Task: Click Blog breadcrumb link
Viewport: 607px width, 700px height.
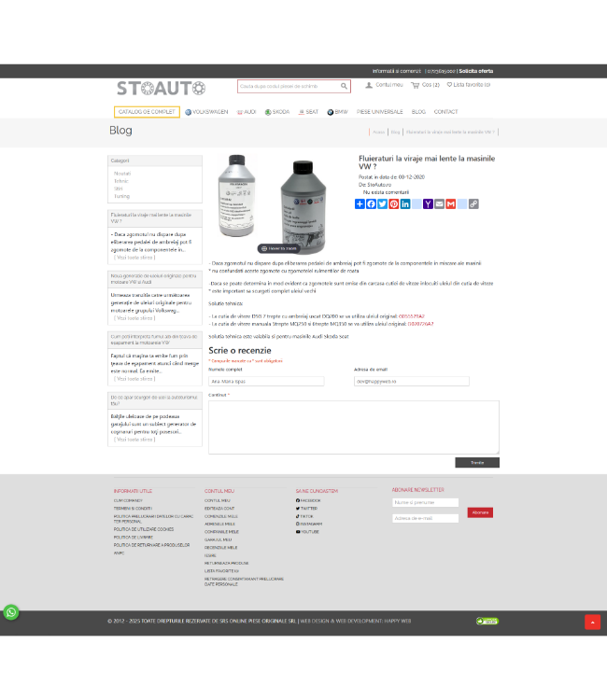Action: (395, 133)
